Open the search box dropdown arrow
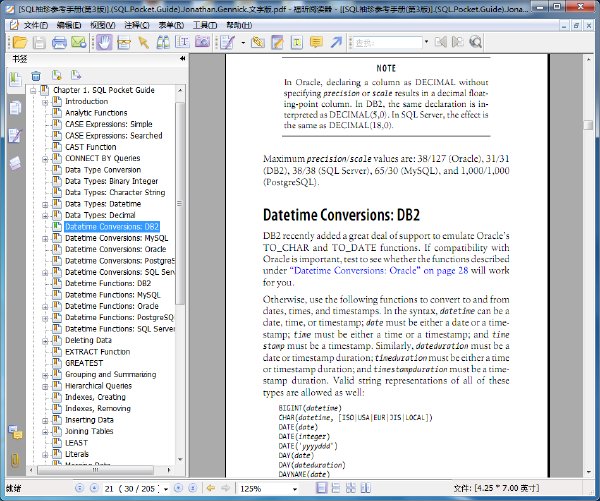The width and height of the screenshot is (600, 501). 426,42
